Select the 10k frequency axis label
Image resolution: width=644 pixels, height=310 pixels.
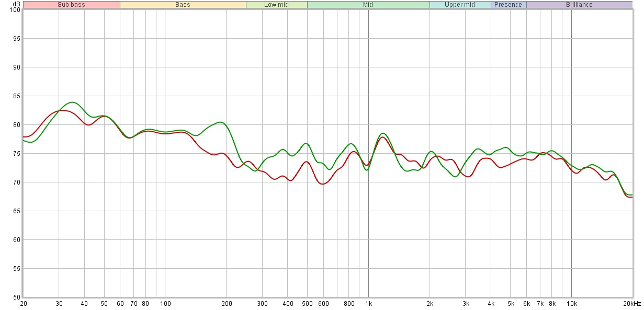571,304
